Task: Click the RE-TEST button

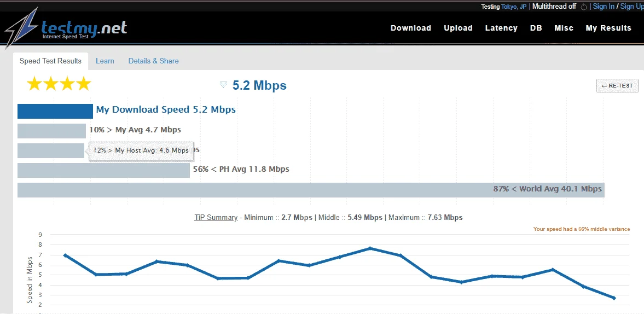Action: click(x=617, y=86)
